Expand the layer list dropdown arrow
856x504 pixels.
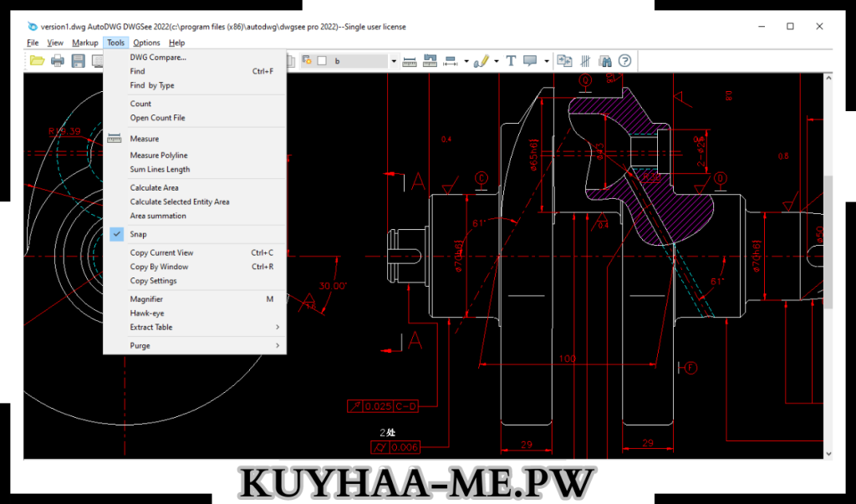pos(394,61)
